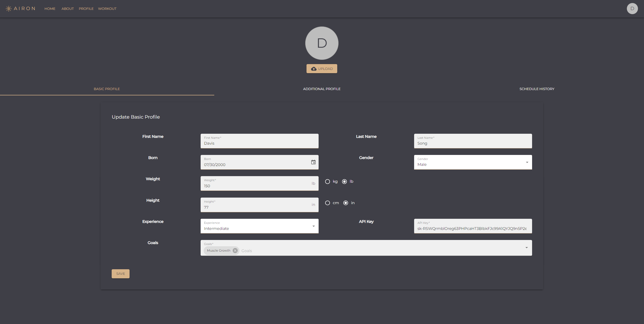Open the Schedule History tab
Viewport: 644px width, 324px height.
(x=537, y=89)
